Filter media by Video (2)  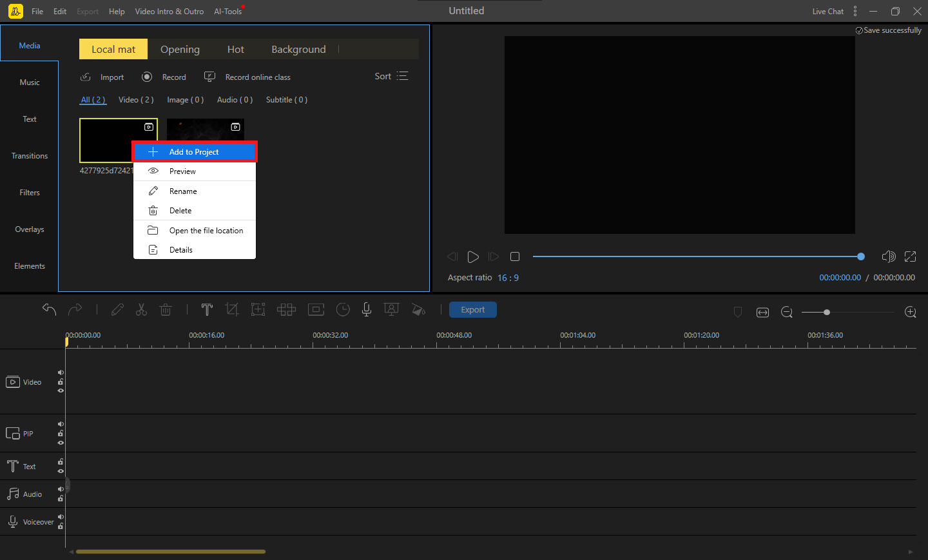point(136,100)
